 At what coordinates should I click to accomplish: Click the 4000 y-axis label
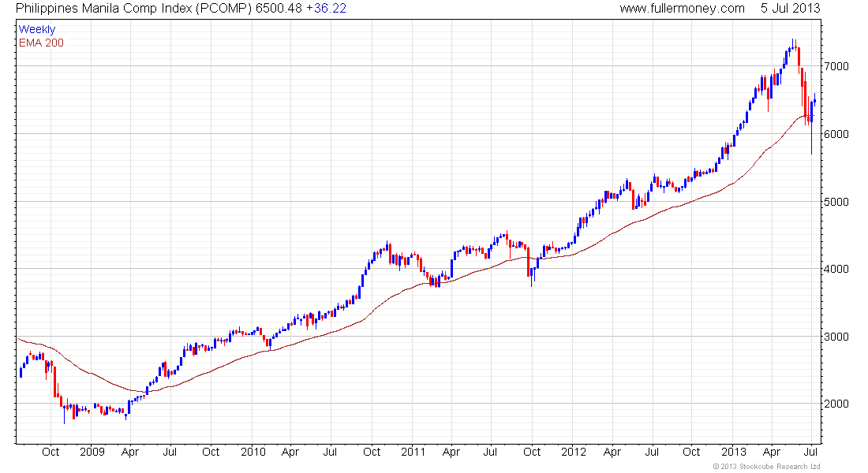tap(836, 269)
